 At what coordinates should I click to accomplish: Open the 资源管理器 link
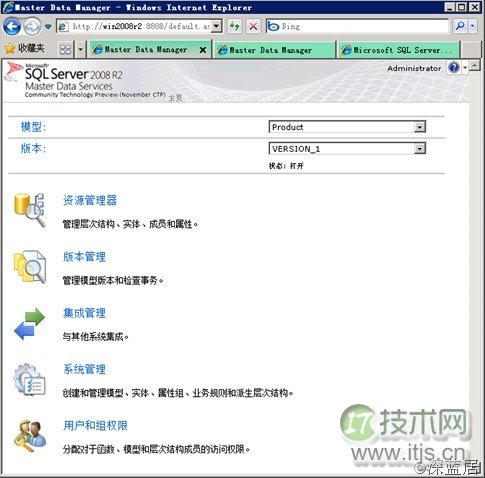(90, 200)
